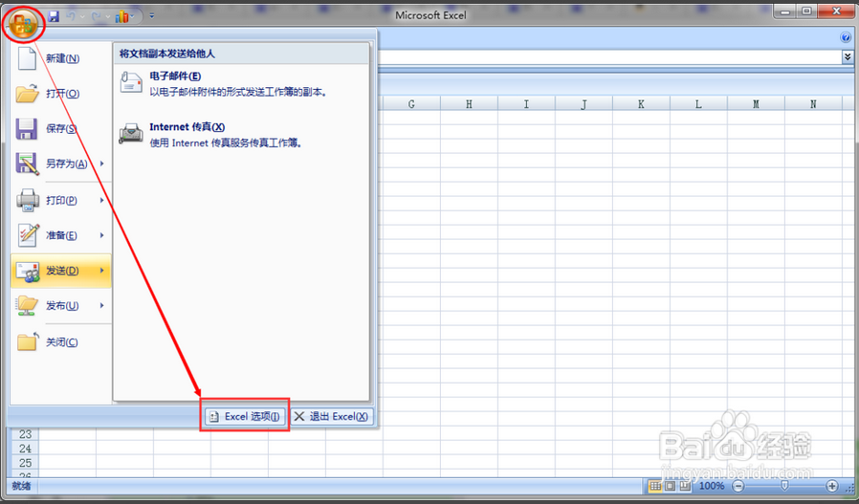Select the 电子邮件(E) send option
Image resolution: width=859 pixels, height=504 pixels.
pos(241,84)
